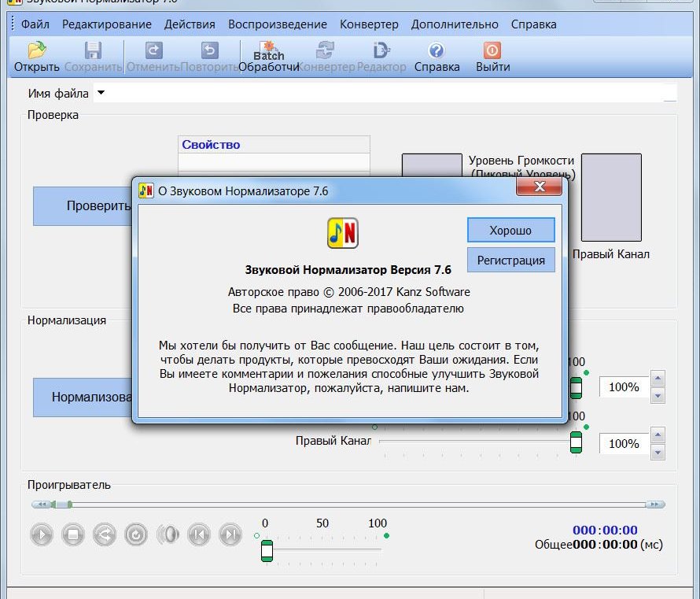700x599 pixels.
Task: Click the title bar icon of About dialog
Action: click(146, 190)
